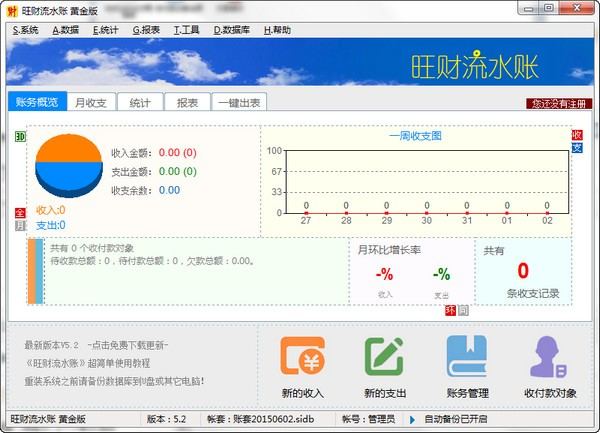
Task: Click the chart point for day 27
Action: (306, 213)
